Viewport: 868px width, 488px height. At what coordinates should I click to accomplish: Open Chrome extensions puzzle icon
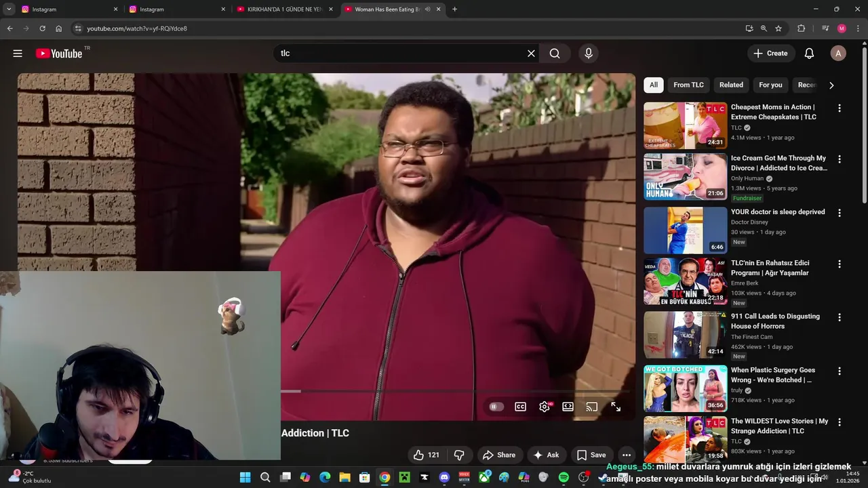(x=801, y=28)
